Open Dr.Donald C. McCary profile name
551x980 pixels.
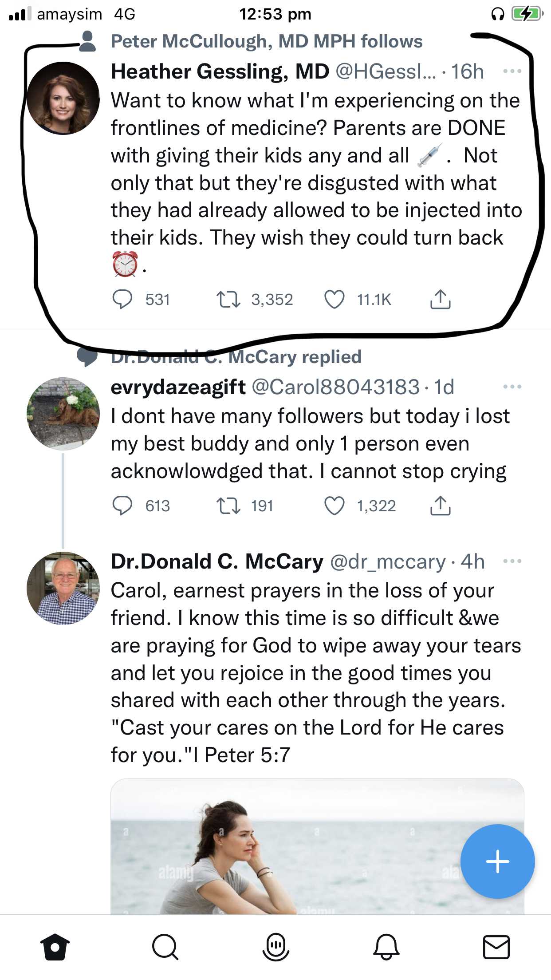(217, 561)
